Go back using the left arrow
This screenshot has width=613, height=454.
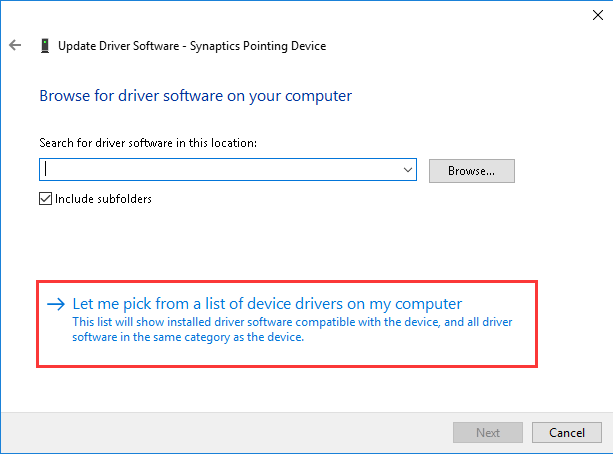[x=15, y=45]
